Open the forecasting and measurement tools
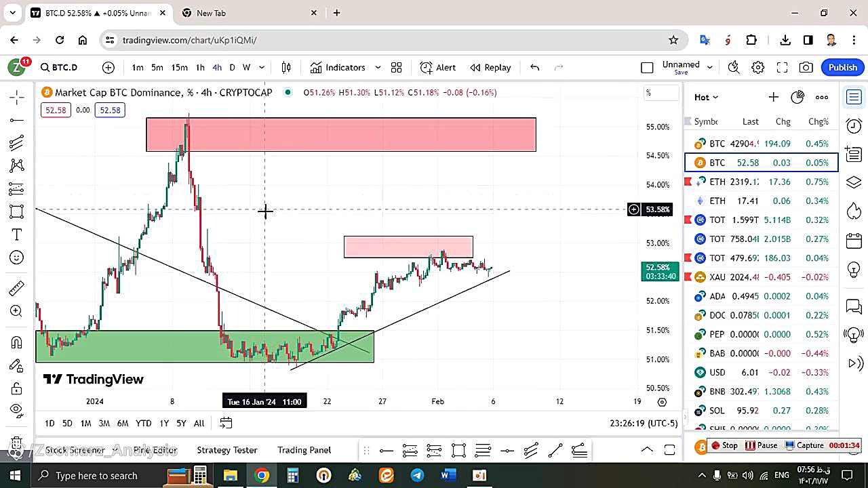Screen dimensions: 868x488 (x=17, y=188)
